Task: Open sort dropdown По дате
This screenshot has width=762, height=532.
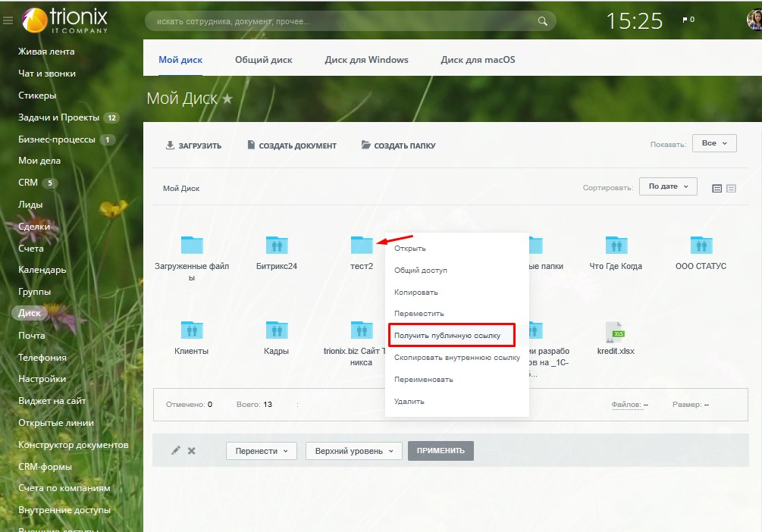Action: click(x=668, y=186)
